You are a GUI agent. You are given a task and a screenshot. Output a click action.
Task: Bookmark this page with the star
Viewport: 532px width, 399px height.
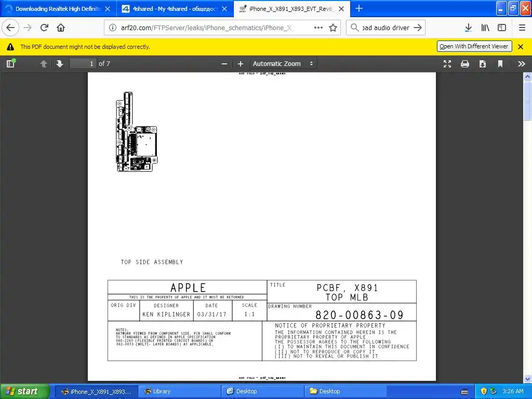point(333,28)
